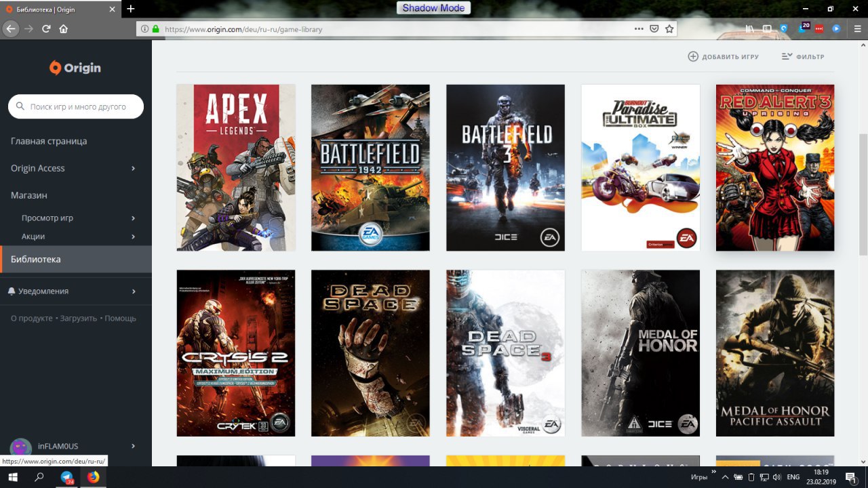Show the Firefox sidebars
Viewport: 868px width, 488px height.
tap(768, 29)
